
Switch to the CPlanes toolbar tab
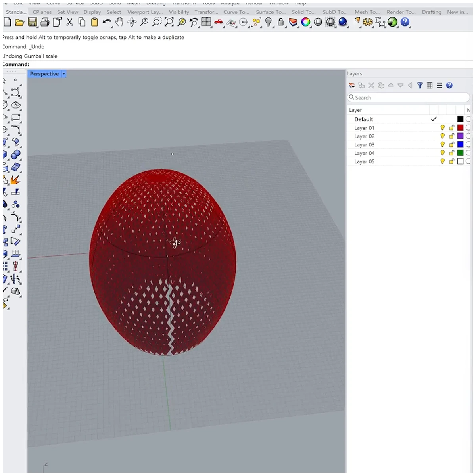(42, 12)
